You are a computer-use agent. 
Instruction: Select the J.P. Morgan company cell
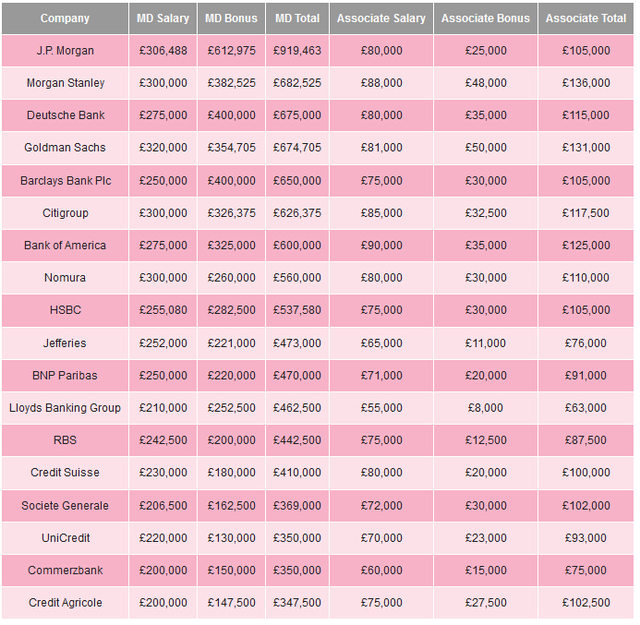pos(65,51)
